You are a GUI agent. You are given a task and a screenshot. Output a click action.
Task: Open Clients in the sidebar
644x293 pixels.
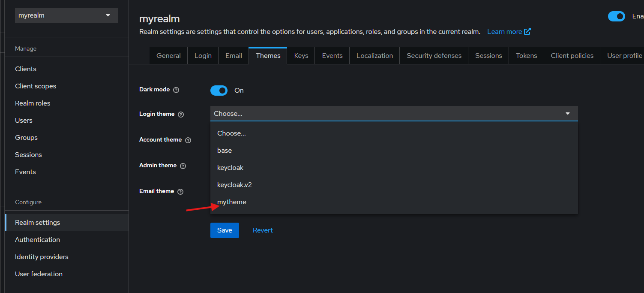[67, 69]
